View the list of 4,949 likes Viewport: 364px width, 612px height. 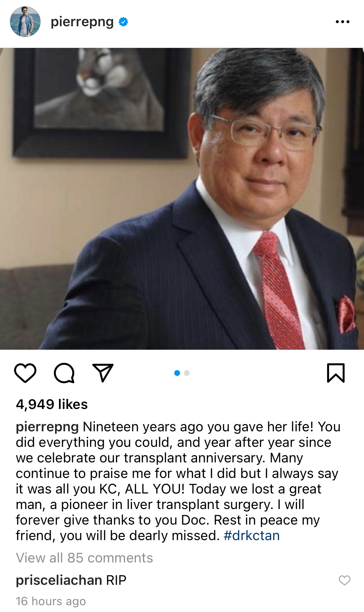[x=52, y=404]
